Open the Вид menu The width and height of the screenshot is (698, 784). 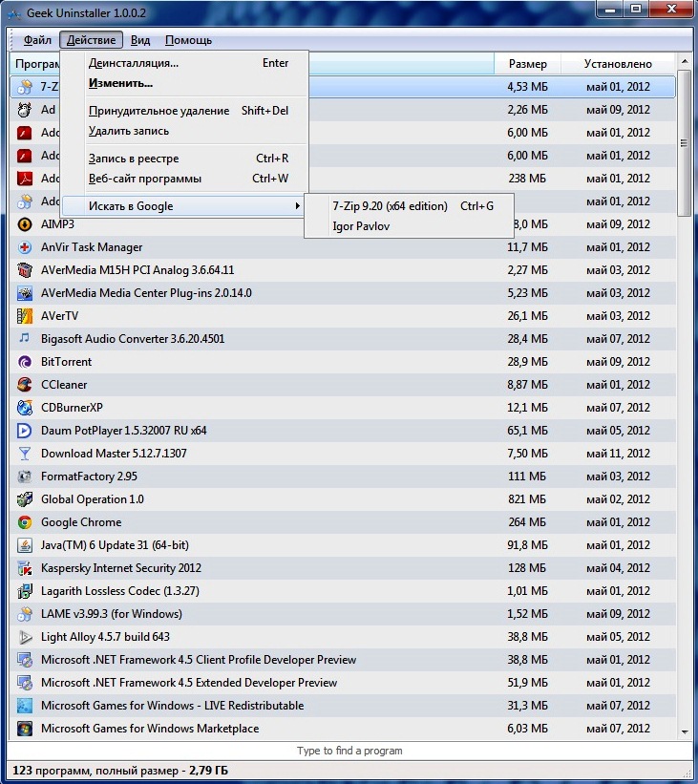pyautogui.click(x=140, y=40)
